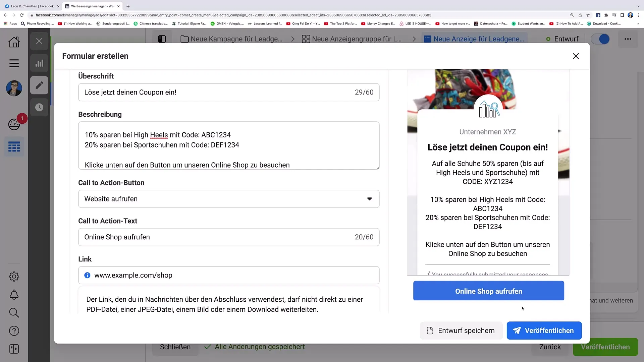Click the Link URL input field
Viewport: 644px width, 362px height.
pyautogui.click(x=229, y=275)
